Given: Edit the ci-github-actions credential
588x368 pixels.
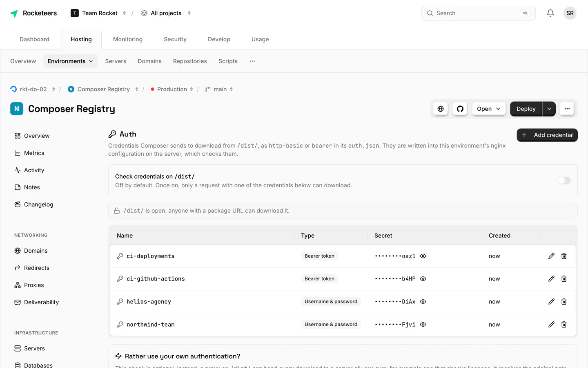Looking at the screenshot, I should coord(551,279).
